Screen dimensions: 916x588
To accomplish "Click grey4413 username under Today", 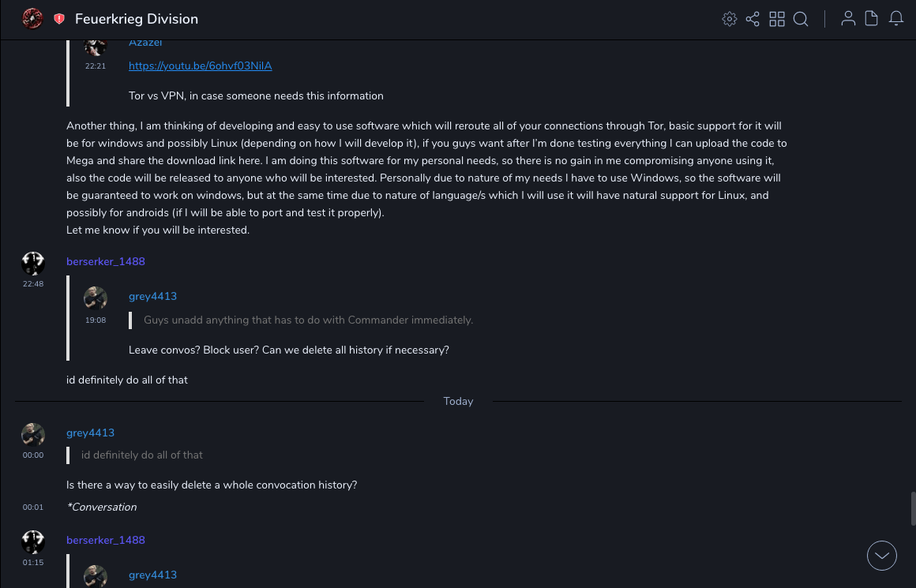I will (x=90, y=433).
